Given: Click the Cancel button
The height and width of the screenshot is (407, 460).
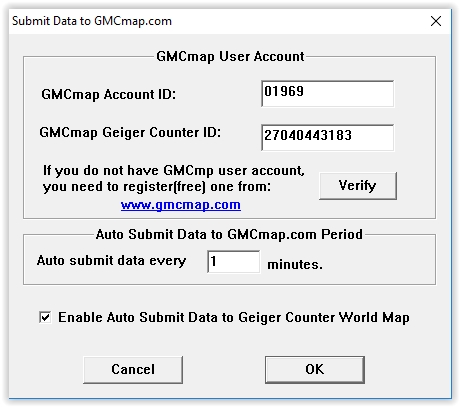Looking at the screenshot, I should [x=133, y=370].
